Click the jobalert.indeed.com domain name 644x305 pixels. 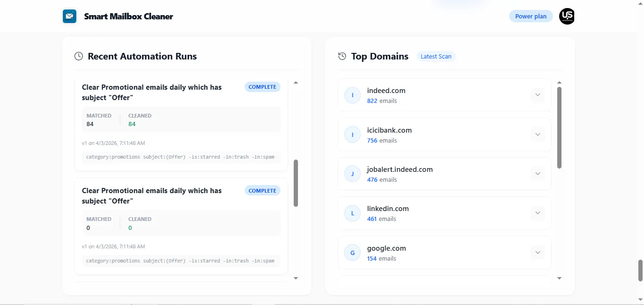click(x=400, y=169)
